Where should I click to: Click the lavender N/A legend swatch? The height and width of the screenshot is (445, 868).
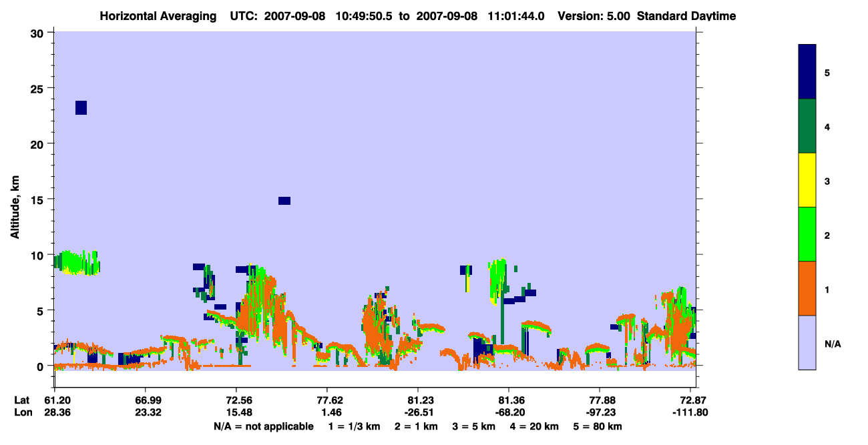click(x=807, y=342)
